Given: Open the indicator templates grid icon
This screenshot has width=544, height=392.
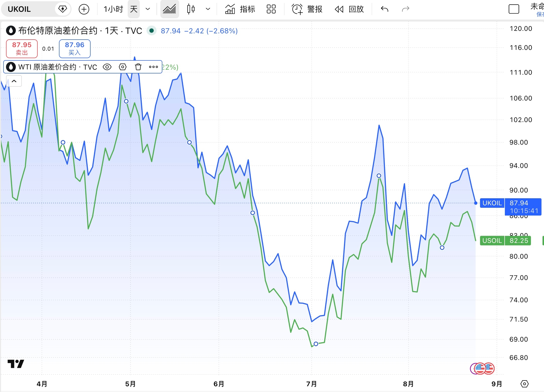Looking at the screenshot, I should pyautogui.click(x=271, y=9).
